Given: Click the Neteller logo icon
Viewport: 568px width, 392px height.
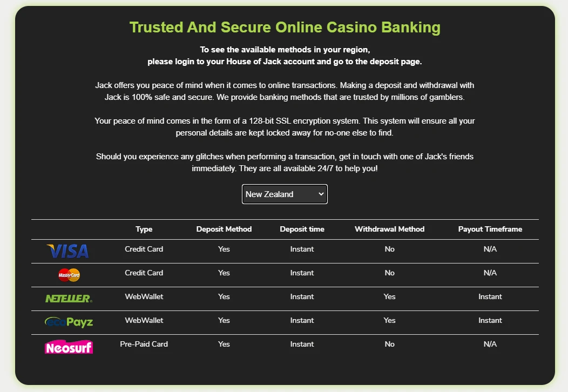Looking at the screenshot, I should click(69, 298).
